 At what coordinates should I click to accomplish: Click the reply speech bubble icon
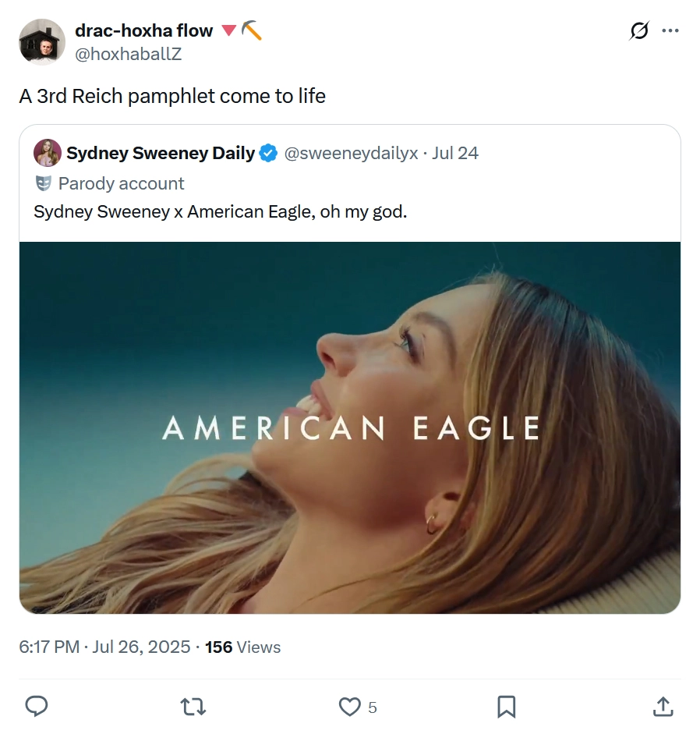(36, 707)
